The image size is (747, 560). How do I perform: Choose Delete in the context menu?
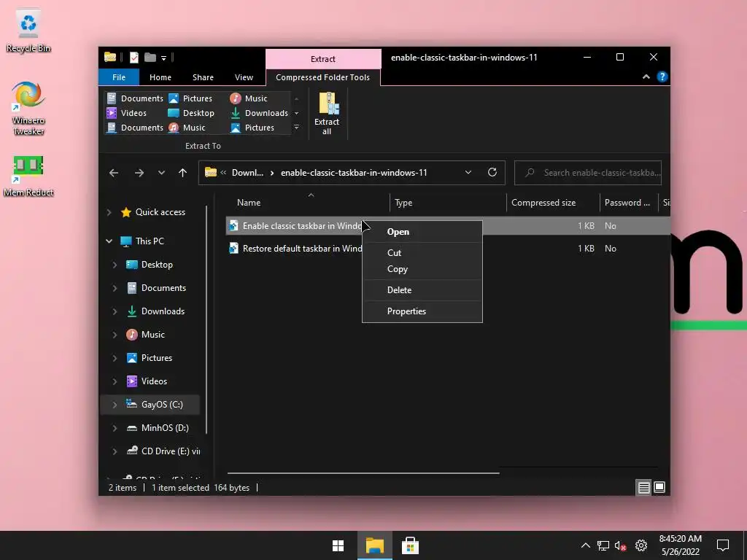pos(422,290)
